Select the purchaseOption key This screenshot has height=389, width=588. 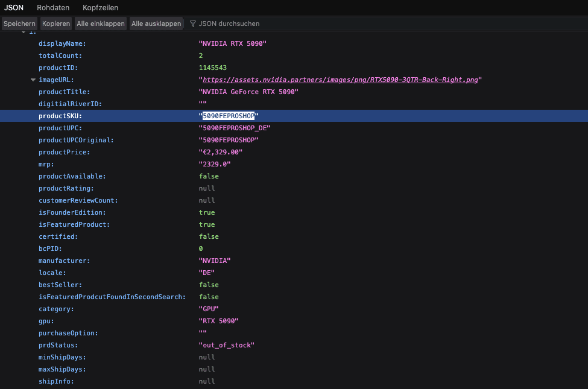(x=68, y=333)
